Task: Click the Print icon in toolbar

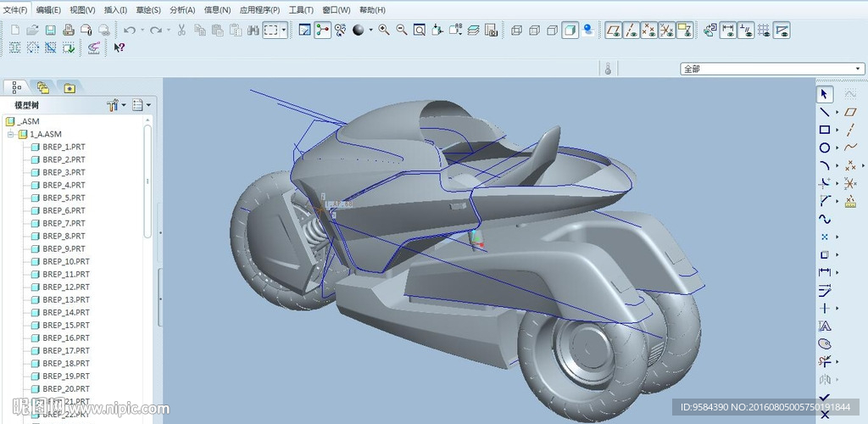Action: 68,30
